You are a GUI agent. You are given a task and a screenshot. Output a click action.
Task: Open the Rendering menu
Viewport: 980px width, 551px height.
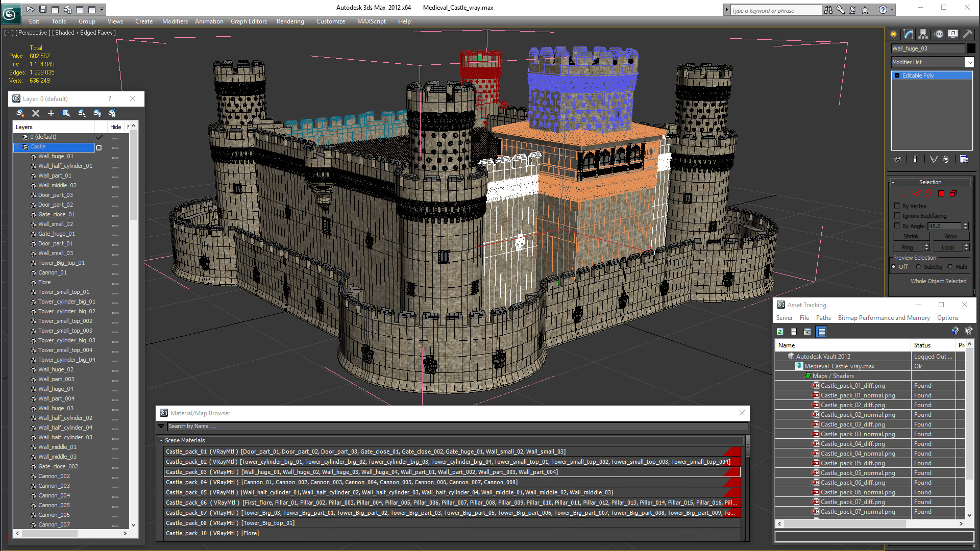[290, 21]
